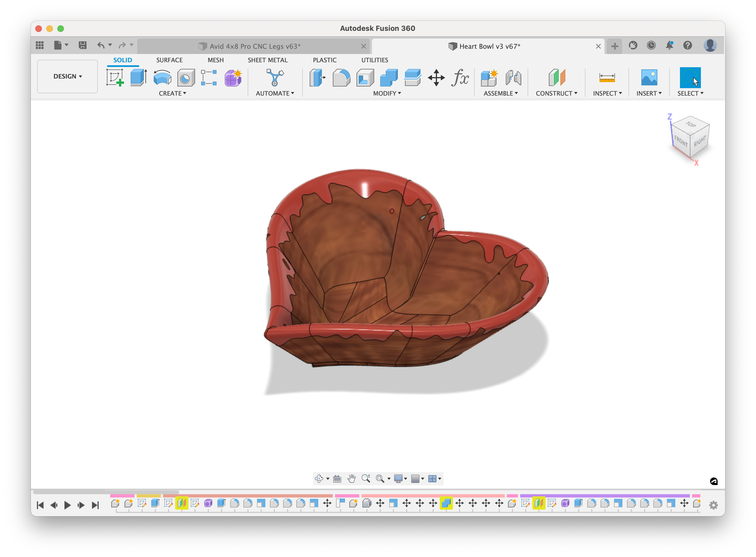This screenshot has height=557, width=756.
Task: Choose the Rectangular Pattern tool icon
Action: [x=209, y=78]
